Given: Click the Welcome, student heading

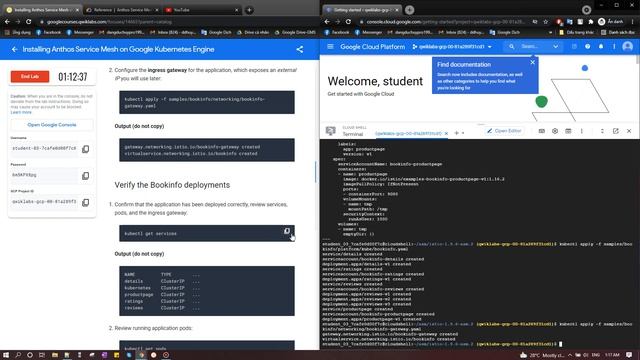Looking at the screenshot, I should [x=375, y=81].
